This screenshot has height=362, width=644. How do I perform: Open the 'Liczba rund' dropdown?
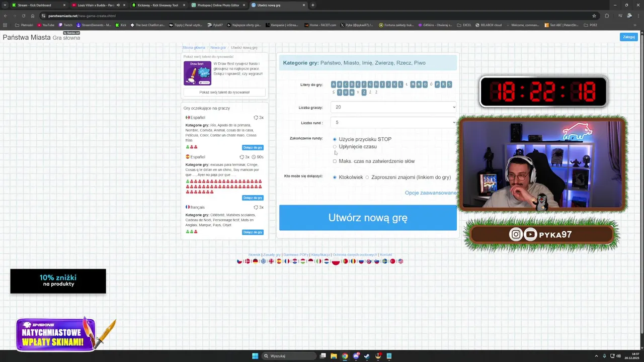tap(393, 123)
